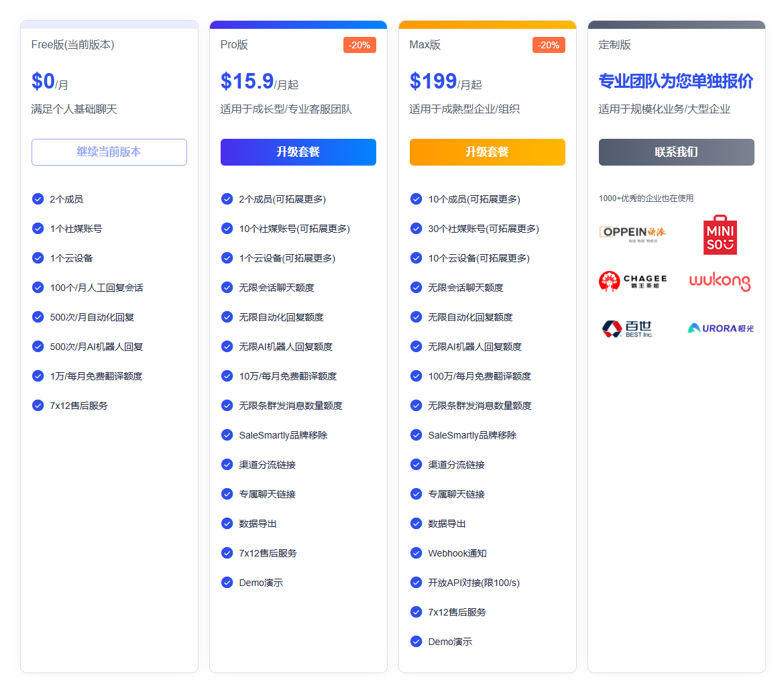Click 7x12售后服务 in Pro plan
The width and height of the screenshot is (784, 694).
[268, 553]
